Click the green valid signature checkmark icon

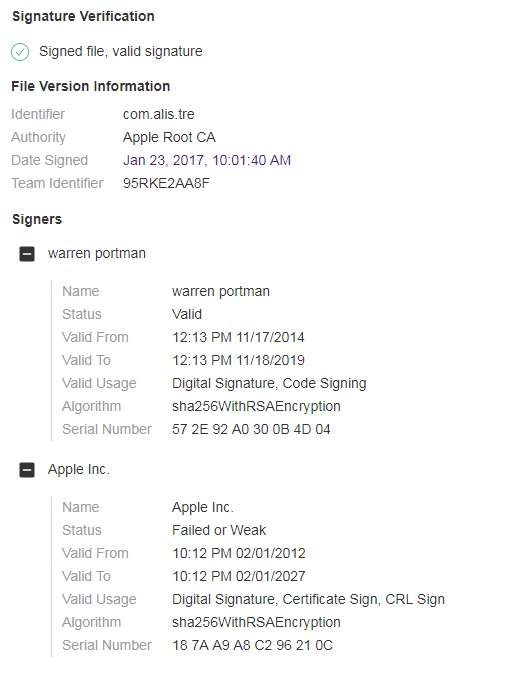pos(20,52)
